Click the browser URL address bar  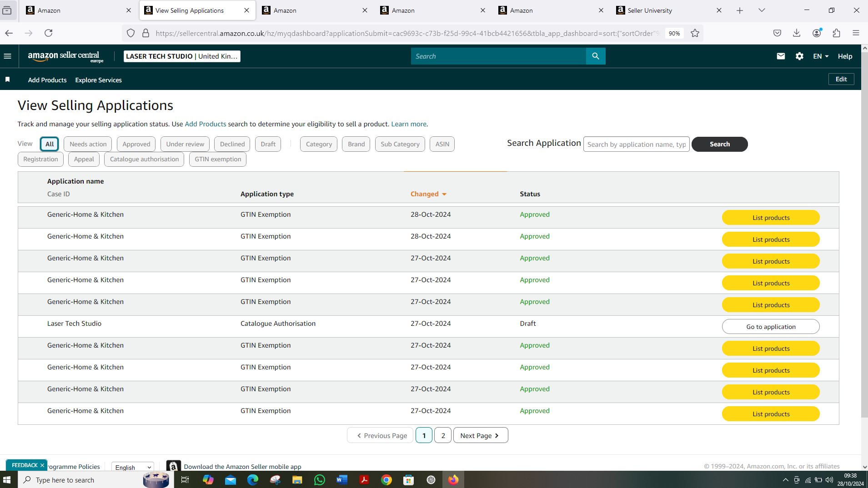[x=407, y=33]
